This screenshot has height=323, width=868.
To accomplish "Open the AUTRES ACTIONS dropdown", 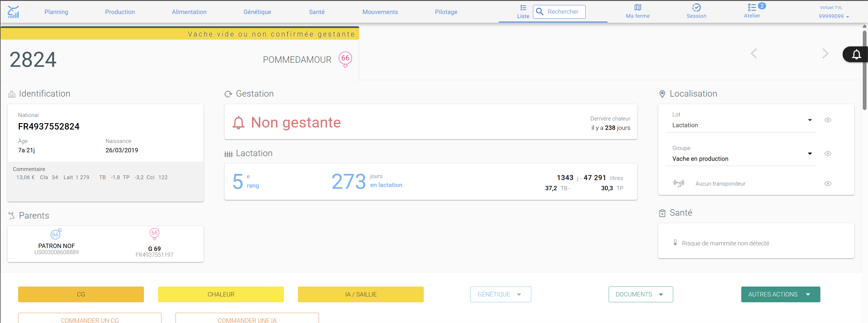I will click(x=780, y=294).
